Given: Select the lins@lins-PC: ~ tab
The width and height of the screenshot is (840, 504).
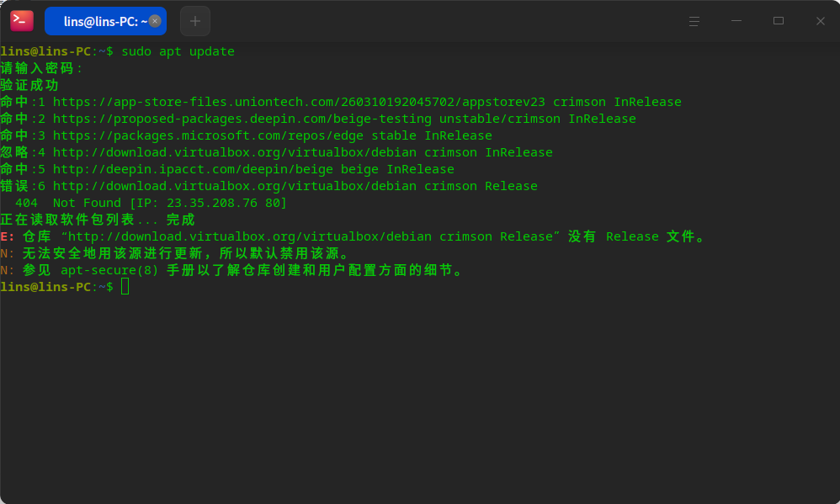Looking at the screenshot, I should pos(105,21).
